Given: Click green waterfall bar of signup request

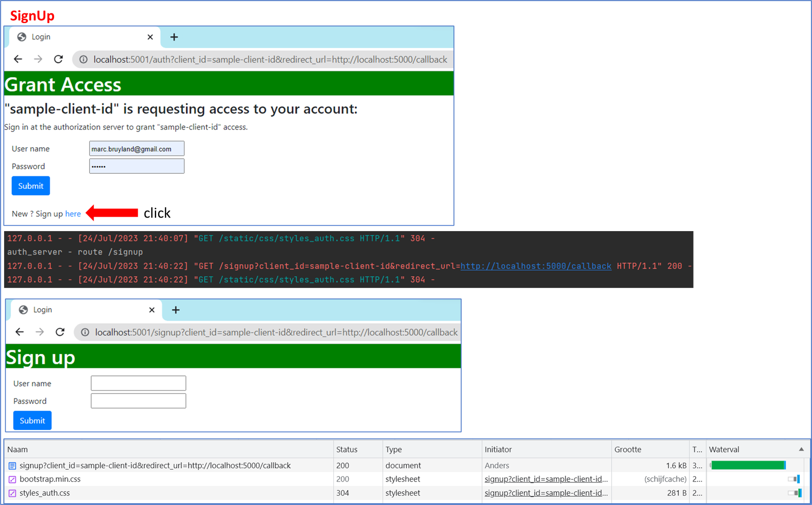Looking at the screenshot, I should coord(748,465).
